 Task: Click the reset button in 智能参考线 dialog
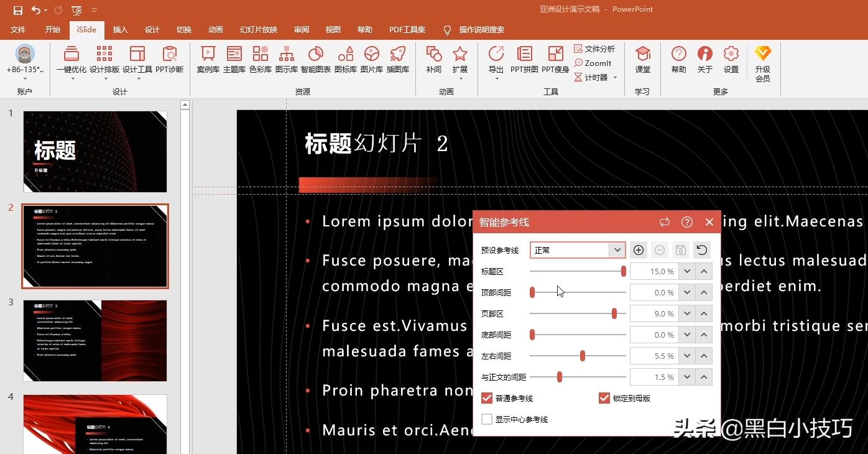click(x=702, y=249)
